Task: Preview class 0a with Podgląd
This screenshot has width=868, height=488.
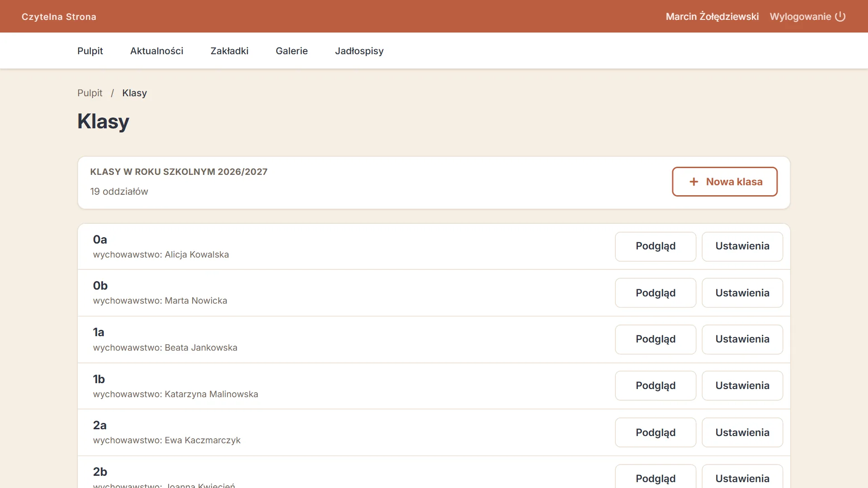Action: 656,246
